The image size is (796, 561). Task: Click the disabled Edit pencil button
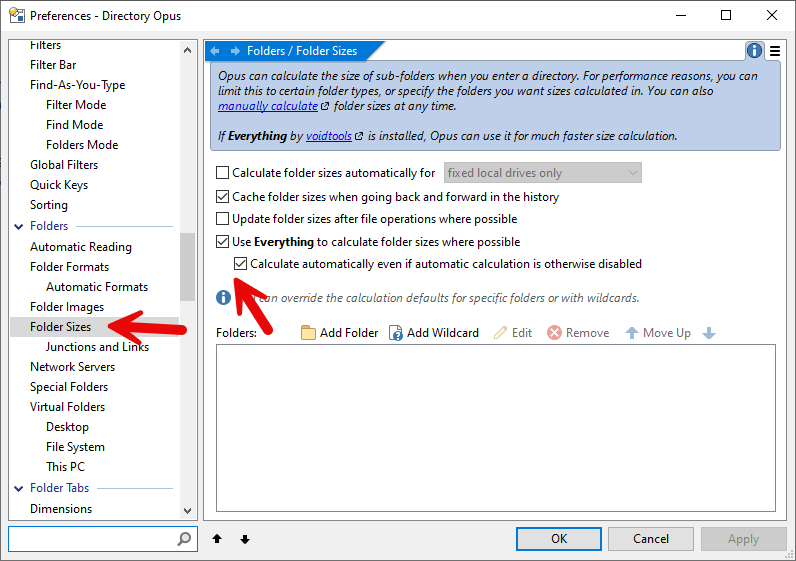(x=513, y=333)
